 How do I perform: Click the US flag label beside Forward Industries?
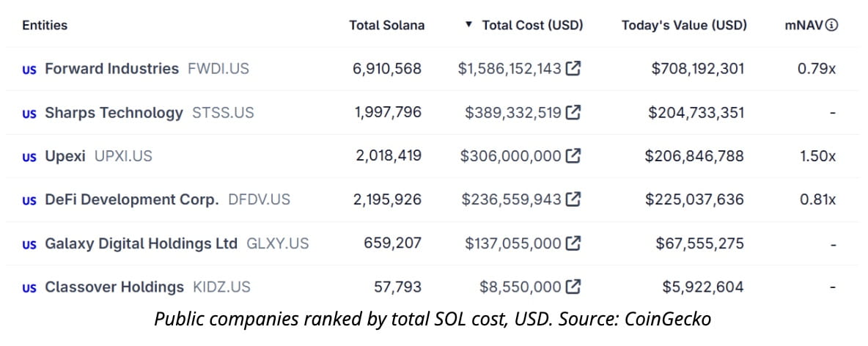29,70
